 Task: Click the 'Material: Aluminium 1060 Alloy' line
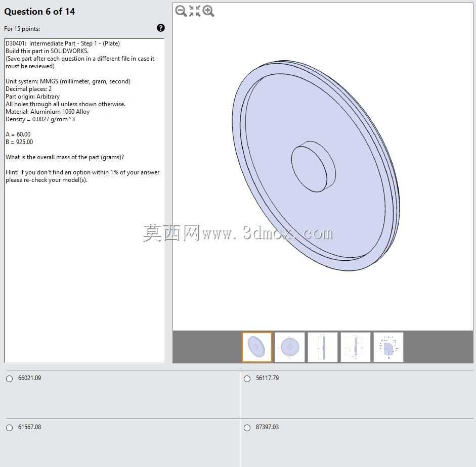pos(48,112)
